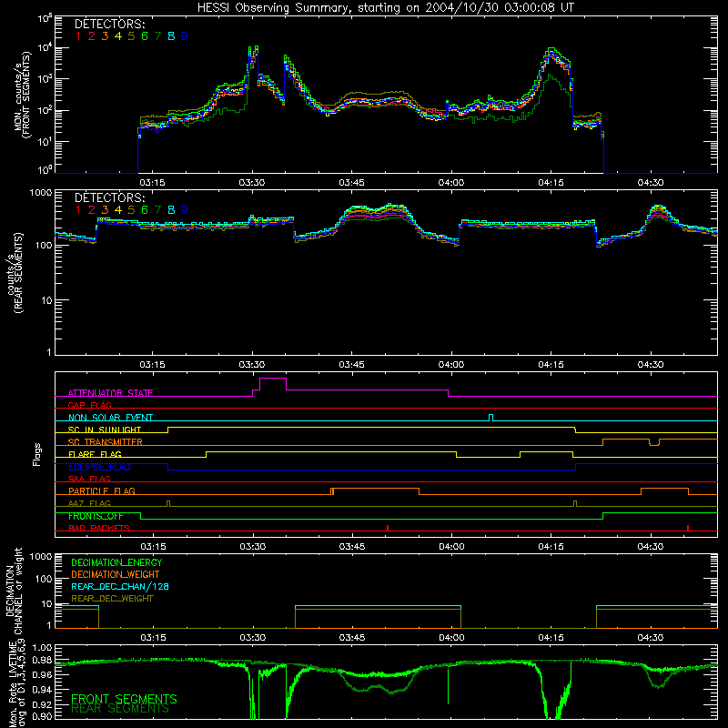Select detector 4 in the front-segments legend
This screenshot has width=728, height=728.
point(118,36)
